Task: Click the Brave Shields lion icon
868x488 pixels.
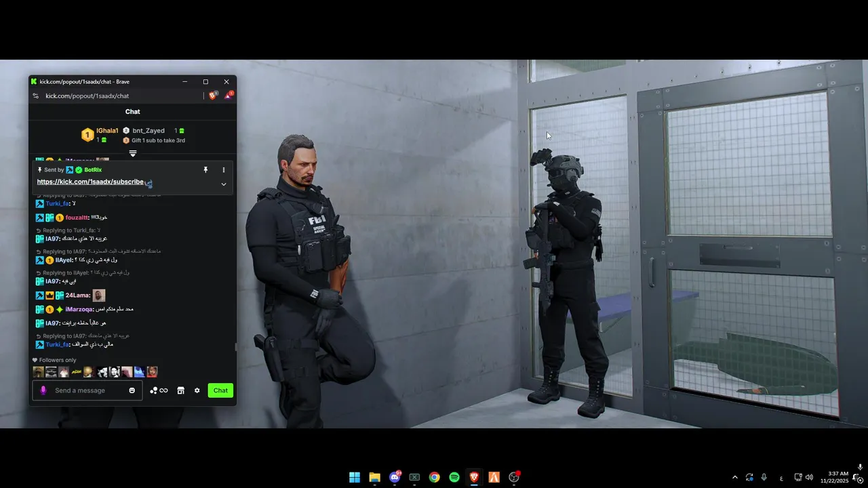Action: point(212,96)
